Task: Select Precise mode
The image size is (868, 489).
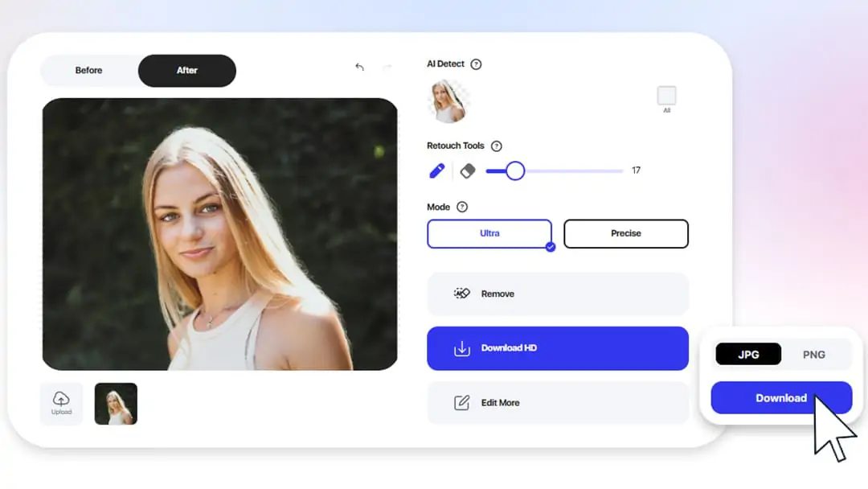Action: (626, 234)
